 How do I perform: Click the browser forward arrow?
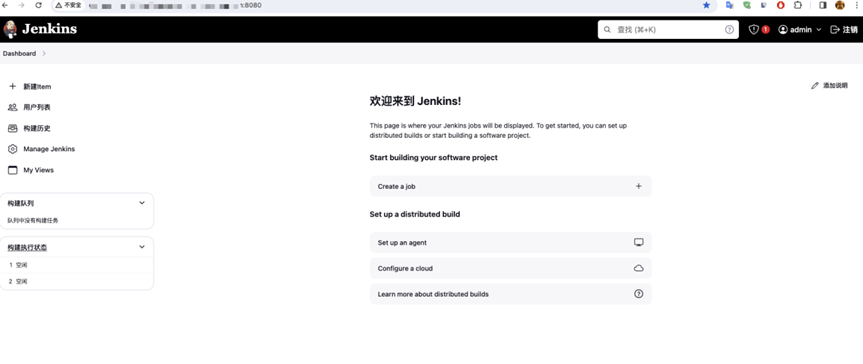coord(21,5)
